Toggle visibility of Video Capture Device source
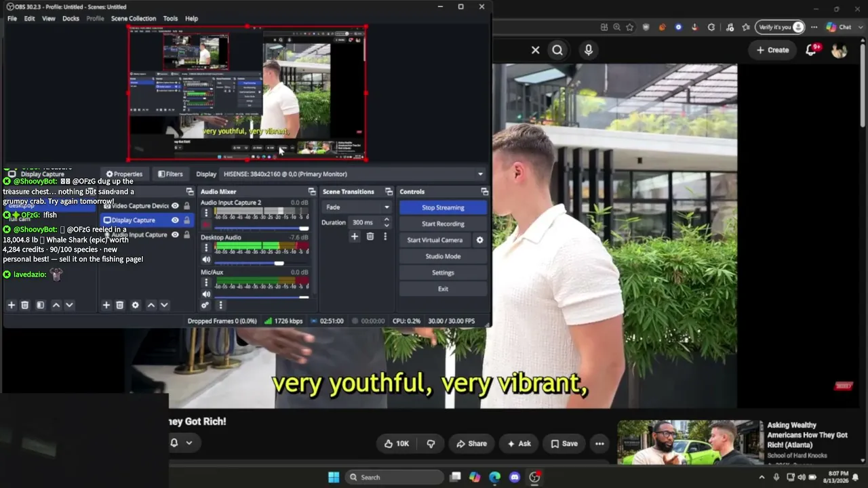The width and height of the screenshot is (868, 488). 175,206
